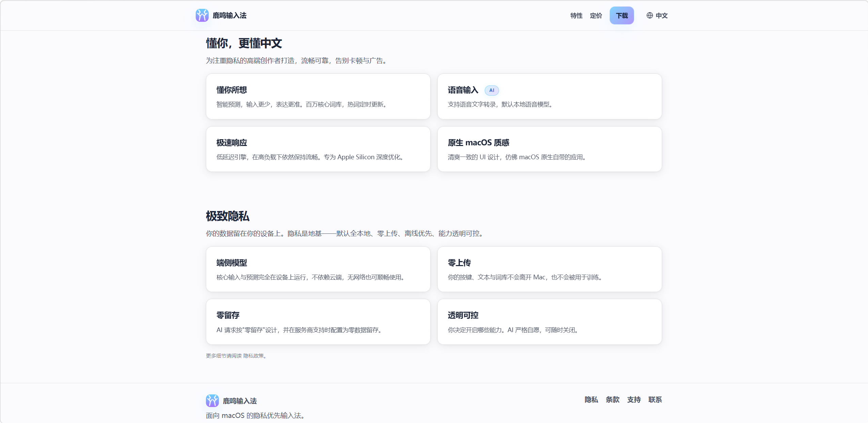Click the AI 请求按"零留存"设计 description text

pos(300,330)
